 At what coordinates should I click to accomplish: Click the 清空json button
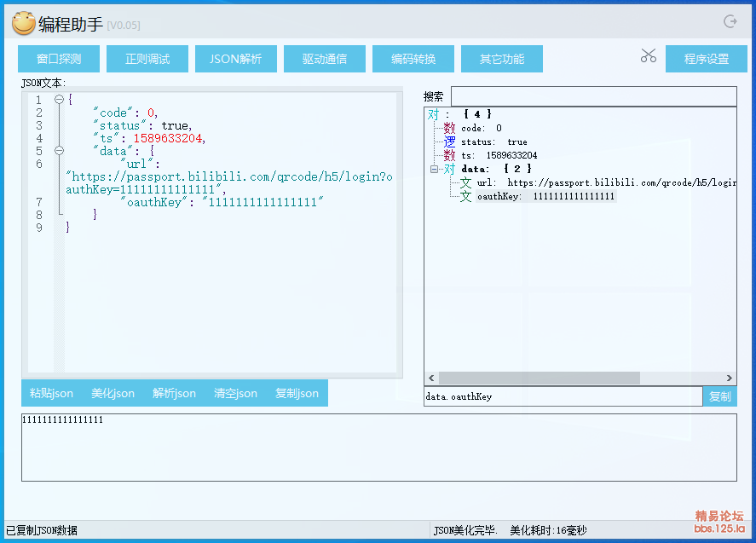tap(235, 393)
